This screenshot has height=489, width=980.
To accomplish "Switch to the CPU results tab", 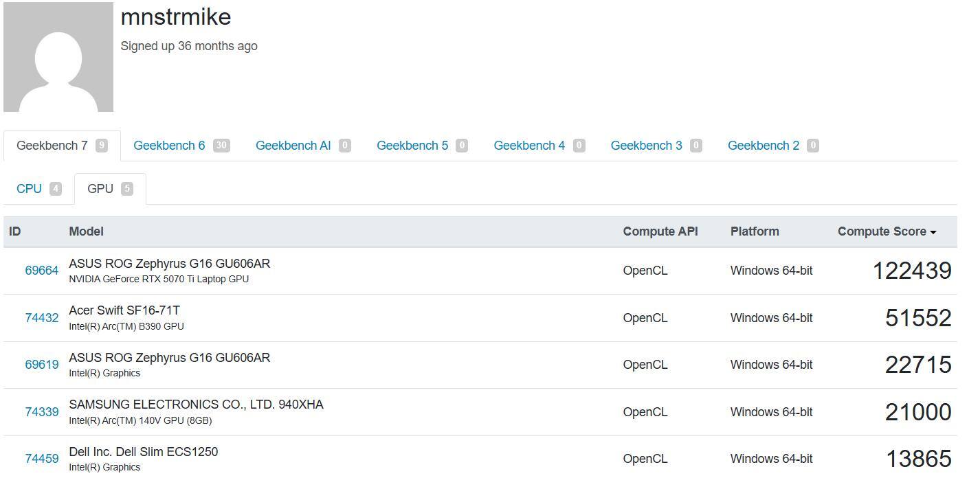I will pos(38,189).
